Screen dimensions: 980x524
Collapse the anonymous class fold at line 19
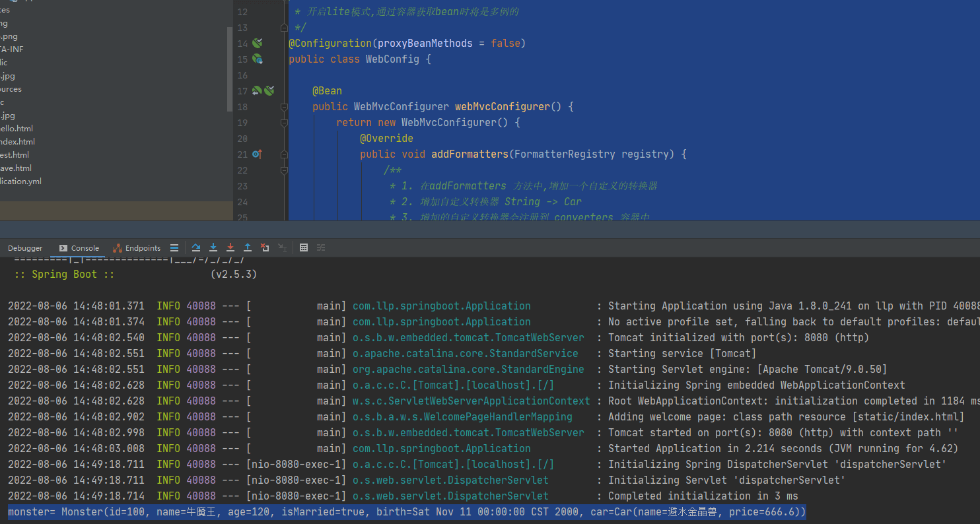pyautogui.click(x=284, y=123)
